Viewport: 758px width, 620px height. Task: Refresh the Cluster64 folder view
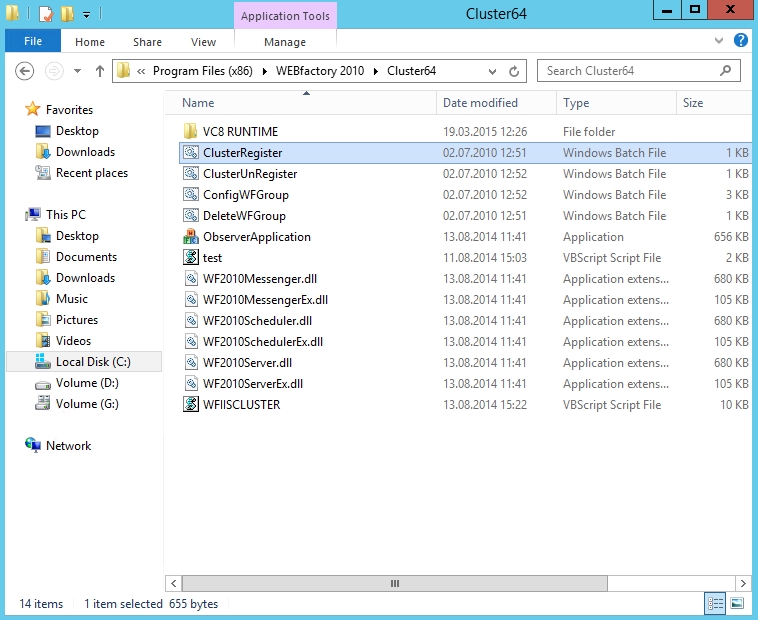pyautogui.click(x=514, y=72)
